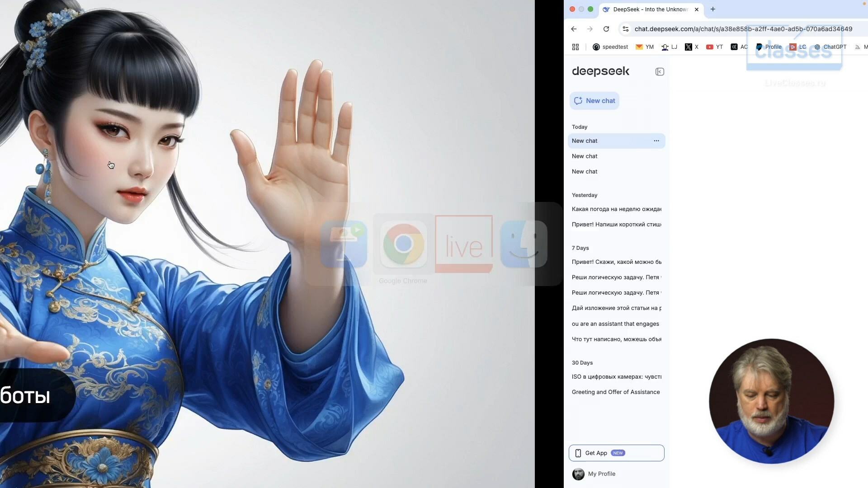This screenshot has width=868, height=488.
Task: Open the ChatGPT bookmark
Action: coord(830,47)
